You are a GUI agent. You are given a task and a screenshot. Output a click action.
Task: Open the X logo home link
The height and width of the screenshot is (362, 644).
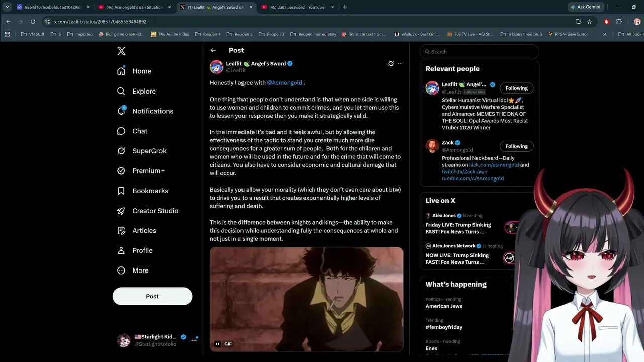tap(121, 51)
